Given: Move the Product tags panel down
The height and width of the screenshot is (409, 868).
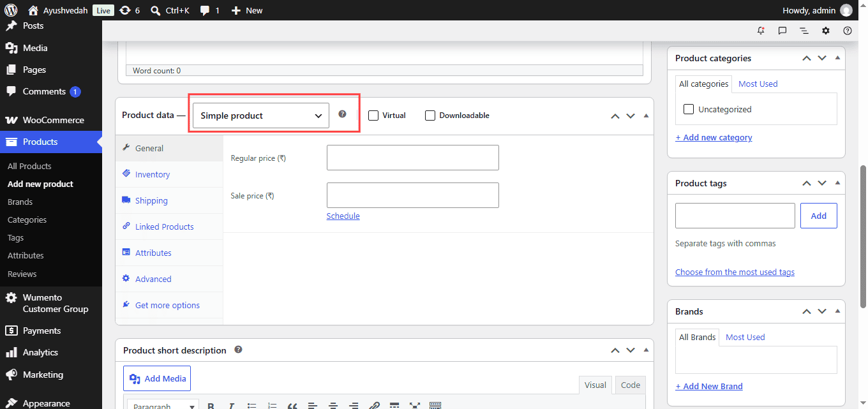Looking at the screenshot, I should coord(822,183).
